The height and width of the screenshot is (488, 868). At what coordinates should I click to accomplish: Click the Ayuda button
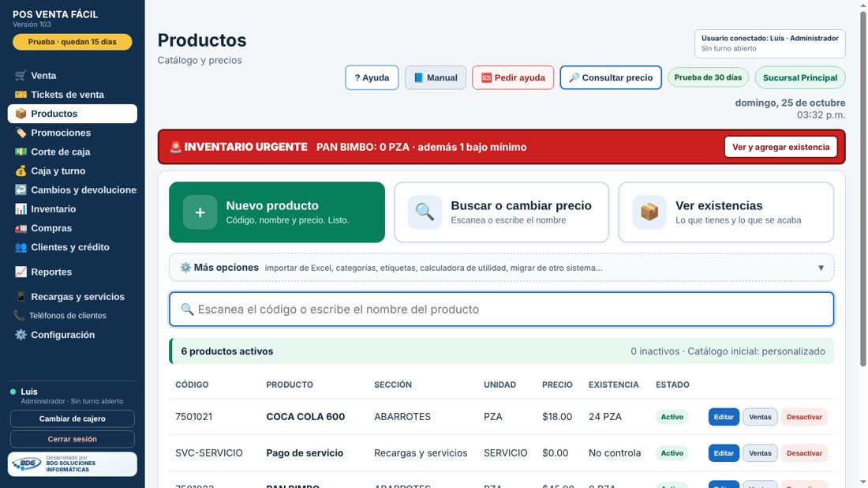coord(372,77)
